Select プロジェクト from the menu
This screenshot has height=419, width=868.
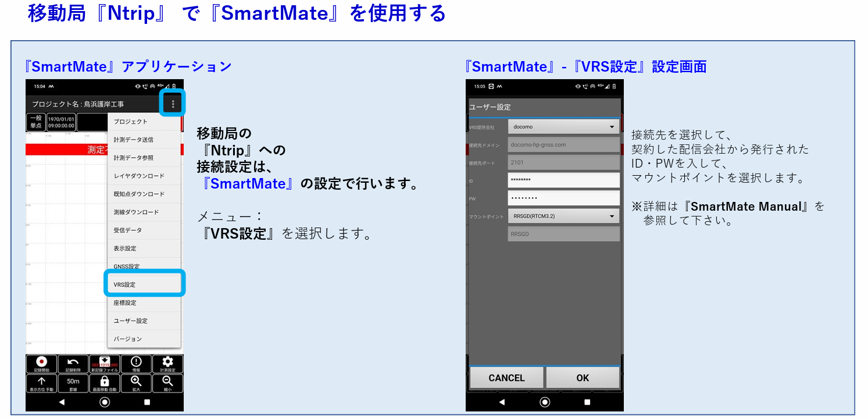pyautogui.click(x=144, y=122)
